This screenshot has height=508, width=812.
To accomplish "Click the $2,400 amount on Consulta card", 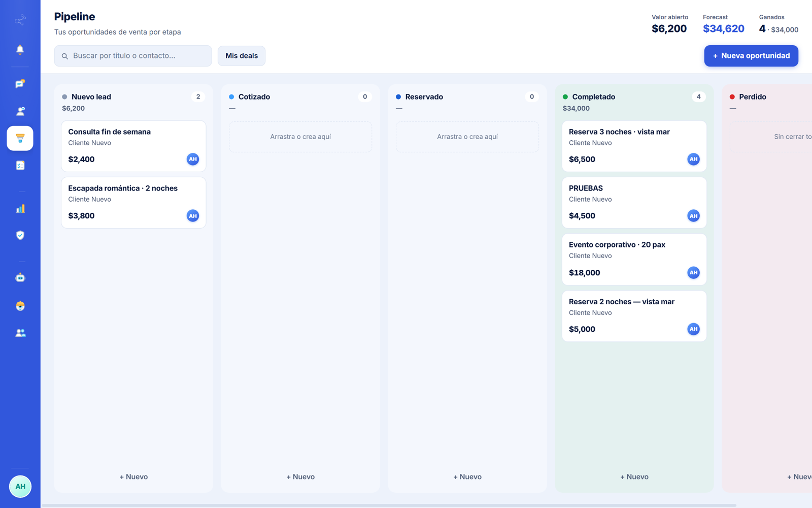I will [81, 160].
